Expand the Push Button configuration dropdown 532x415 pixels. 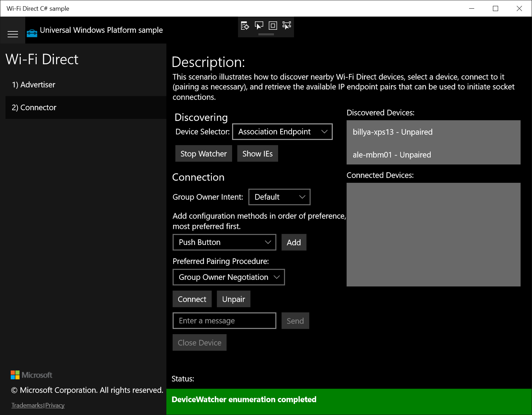pyautogui.click(x=224, y=242)
